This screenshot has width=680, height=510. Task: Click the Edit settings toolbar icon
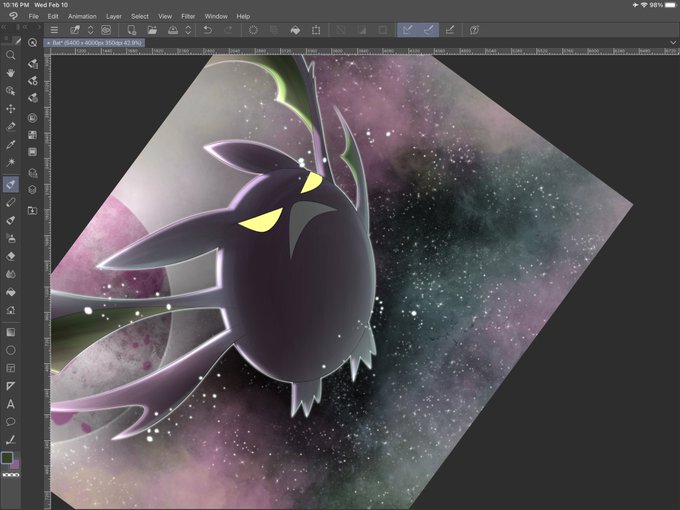pyautogui.click(x=75, y=30)
